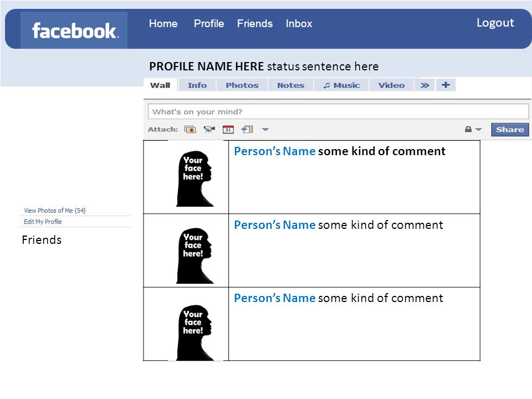Open View Photos of Me (54) link
This screenshot has width=532, height=399.
coord(55,211)
